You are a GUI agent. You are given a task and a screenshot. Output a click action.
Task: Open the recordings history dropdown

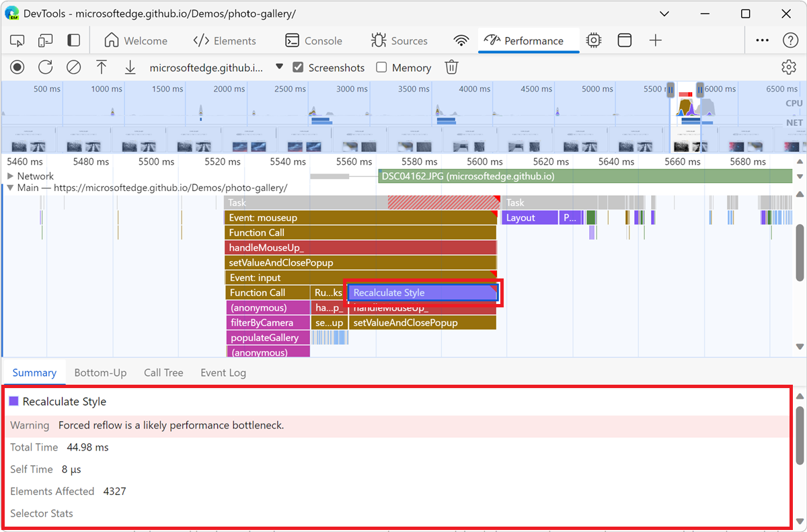[278, 67]
